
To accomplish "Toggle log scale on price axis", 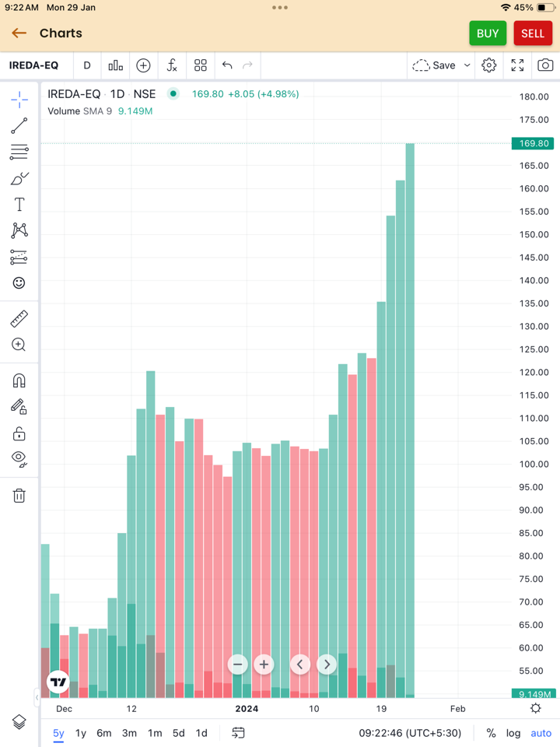I will (x=513, y=733).
